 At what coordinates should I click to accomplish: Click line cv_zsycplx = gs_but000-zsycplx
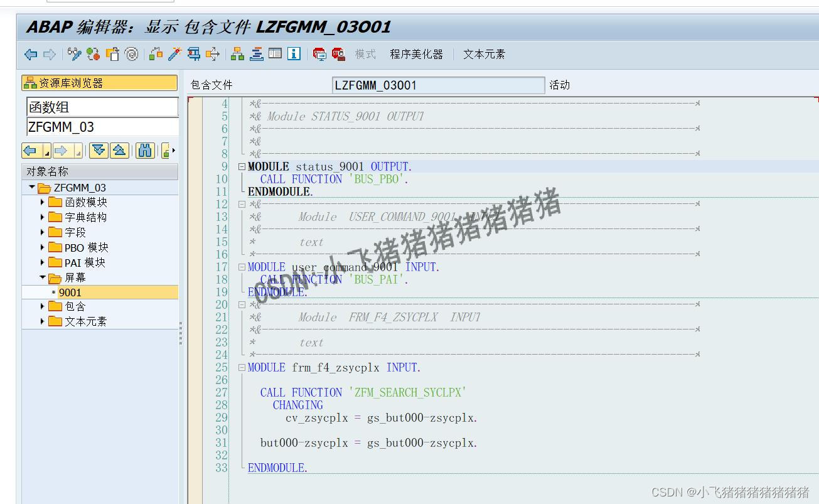click(382, 418)
